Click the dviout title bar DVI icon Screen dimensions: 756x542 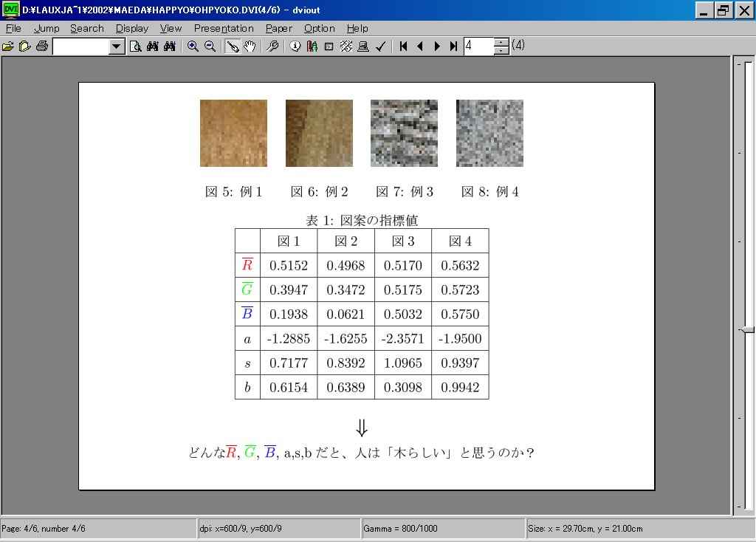click(10, 10)
